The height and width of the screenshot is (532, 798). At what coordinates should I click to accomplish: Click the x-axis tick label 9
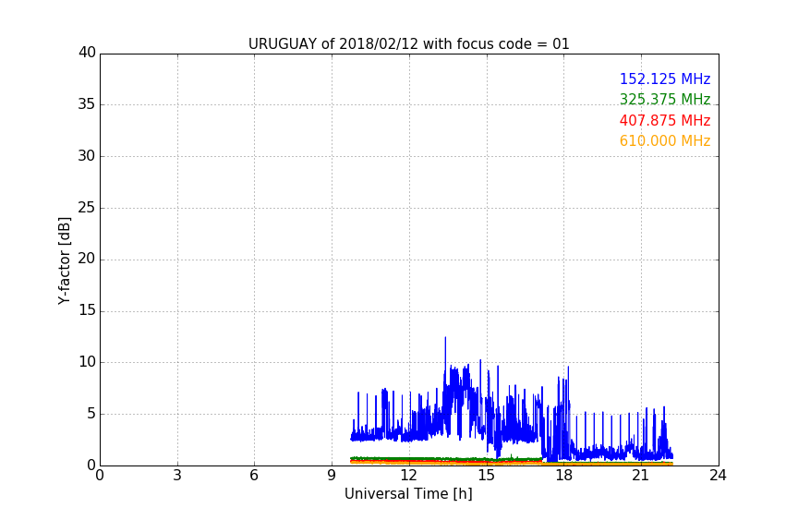click(x=332, y=476)
